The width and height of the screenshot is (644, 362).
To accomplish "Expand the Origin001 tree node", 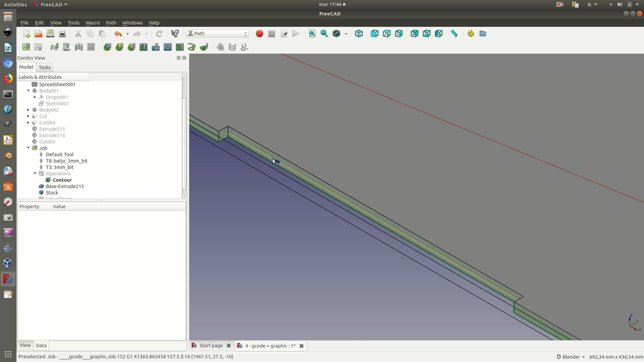I will tap(35, 97).
